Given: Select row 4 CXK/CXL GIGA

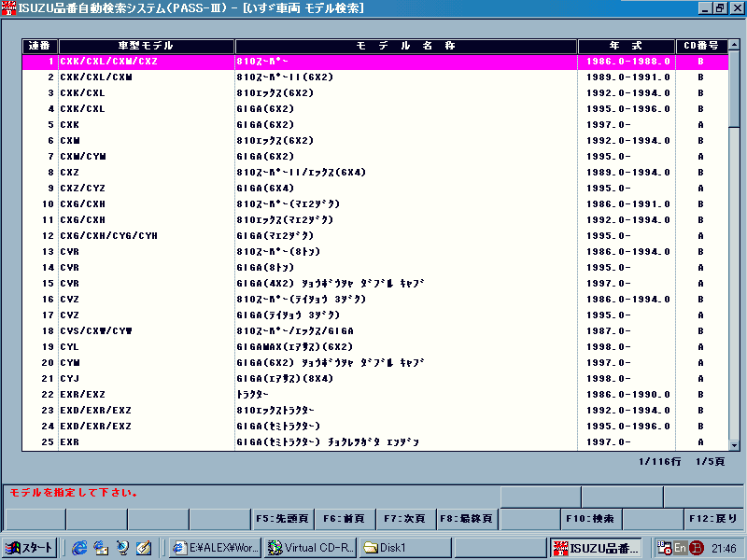Looking at the screenshot, I should 375,109.
